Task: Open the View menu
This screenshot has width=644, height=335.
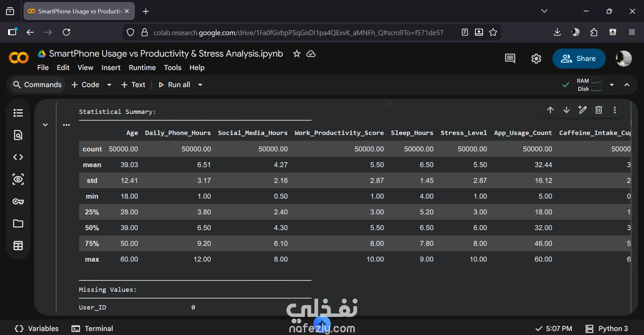Action: pos(86,68)
